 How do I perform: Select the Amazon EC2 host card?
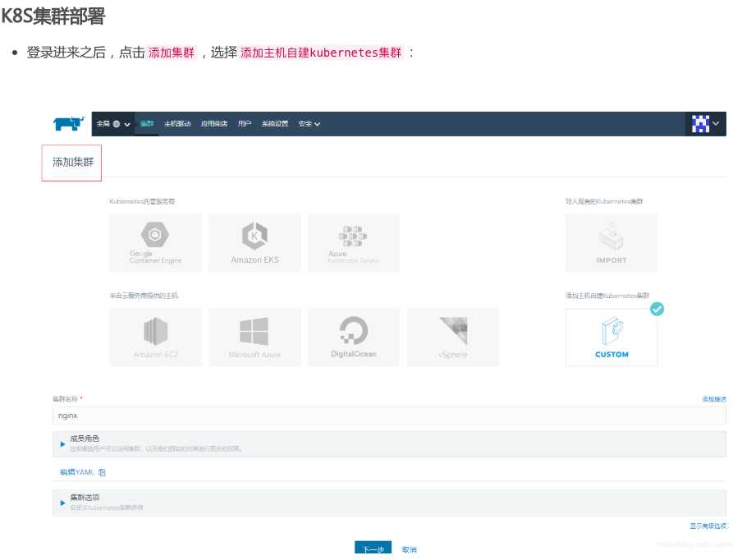click(155, 337)
